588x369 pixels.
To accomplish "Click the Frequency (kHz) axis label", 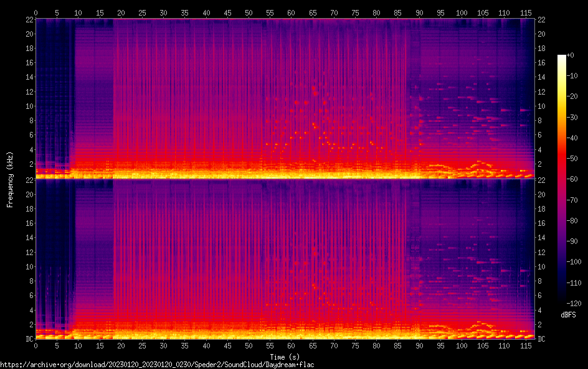I will (x=11, y=179).
